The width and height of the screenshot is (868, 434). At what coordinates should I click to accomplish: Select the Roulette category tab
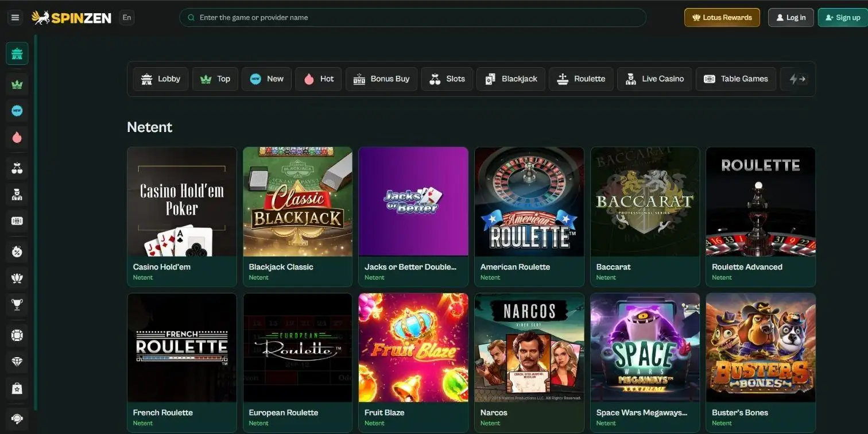click(x=581, y=79)
